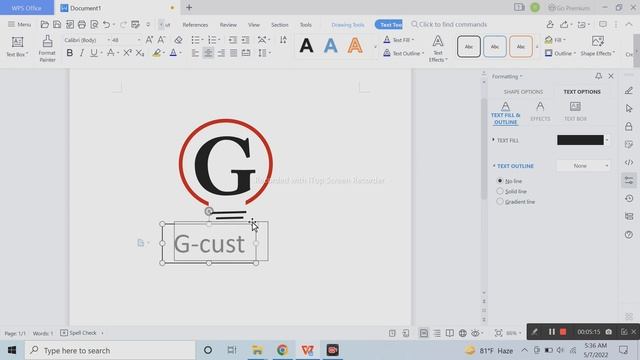The width and height of the screenshot is (640, 360).
Task: Open Chrome from the taskbar
Action: 282,350
